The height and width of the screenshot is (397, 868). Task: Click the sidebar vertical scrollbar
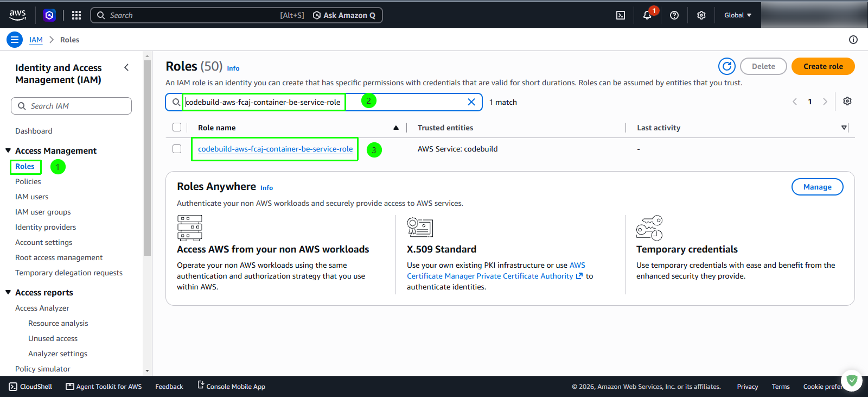(147, 157)
